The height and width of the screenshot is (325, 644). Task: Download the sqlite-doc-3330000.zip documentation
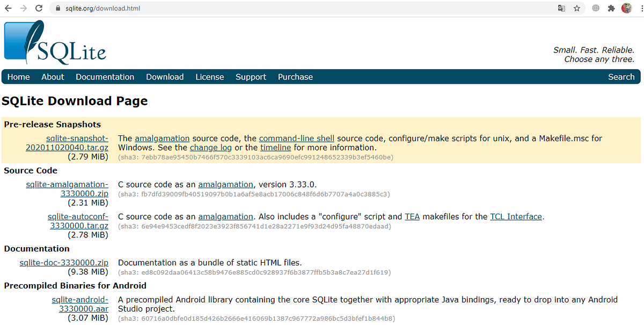pos(63,262)
